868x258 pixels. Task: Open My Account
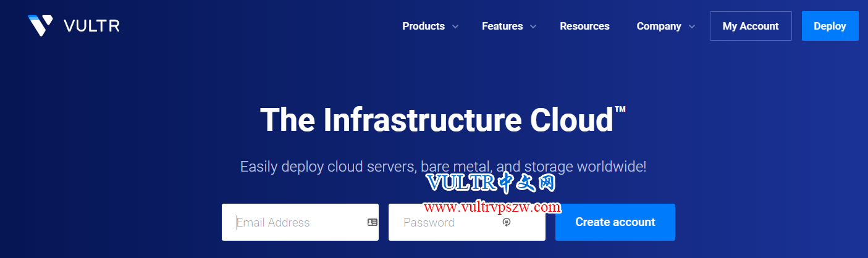[x=751, y=26]
